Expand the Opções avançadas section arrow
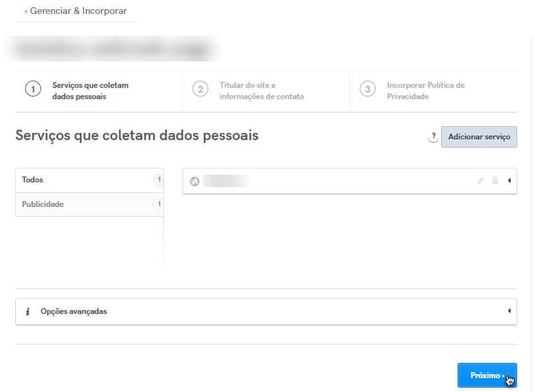 [x=509, y=311]
